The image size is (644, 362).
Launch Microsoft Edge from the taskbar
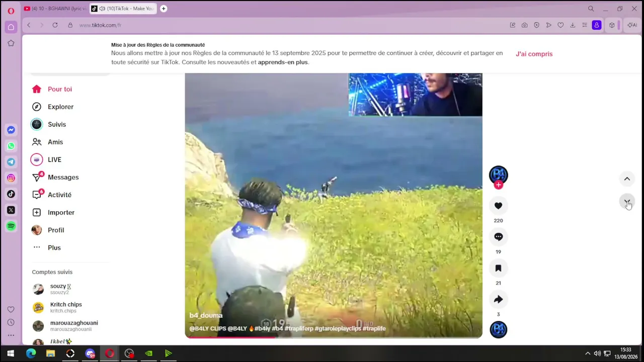(31, 353)
